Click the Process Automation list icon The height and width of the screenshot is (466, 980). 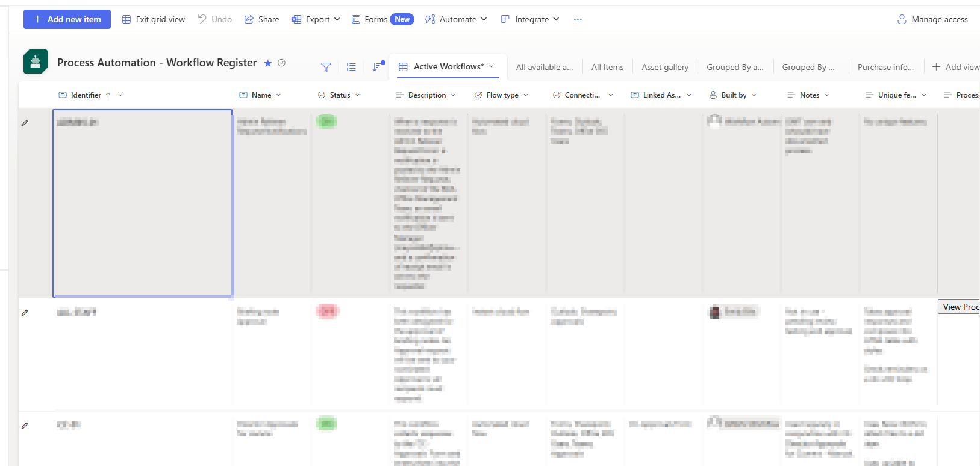point(36,62)
